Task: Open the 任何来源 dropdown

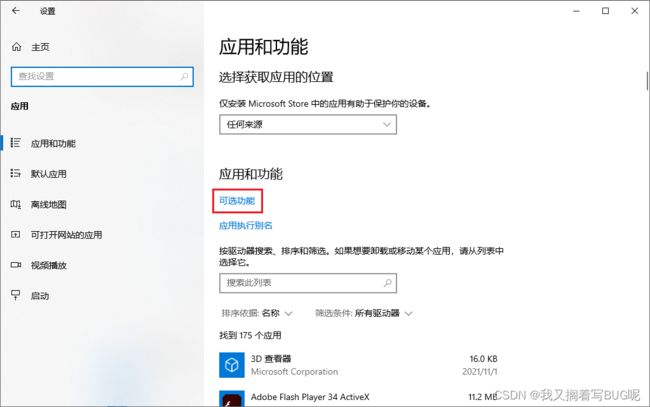Action: [x=308, y=124]
